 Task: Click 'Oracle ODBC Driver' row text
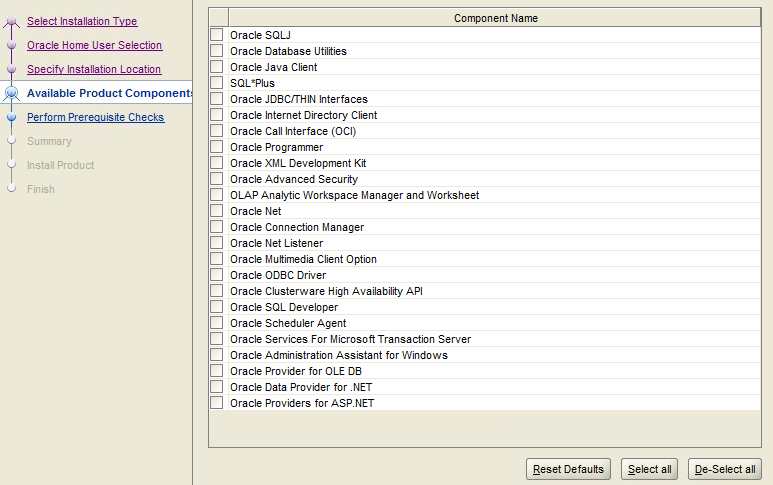pyautogui.click(x=278, y=275)
